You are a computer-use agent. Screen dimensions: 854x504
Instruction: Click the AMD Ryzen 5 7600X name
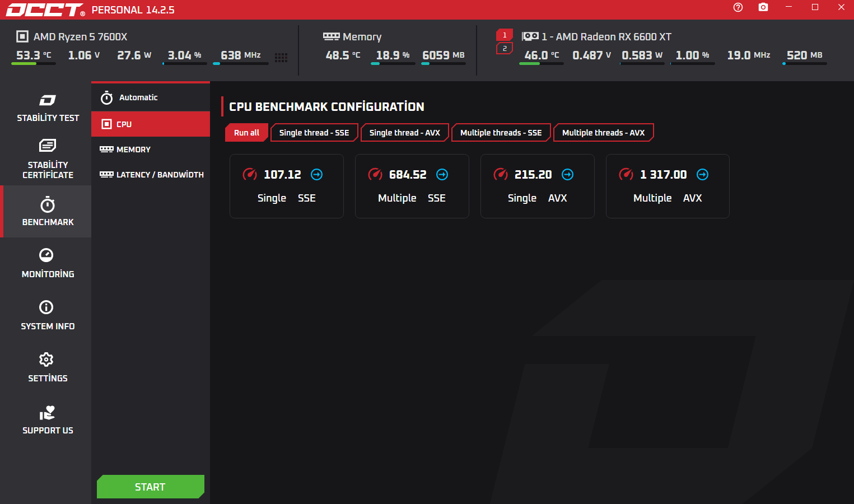(81, 36)
